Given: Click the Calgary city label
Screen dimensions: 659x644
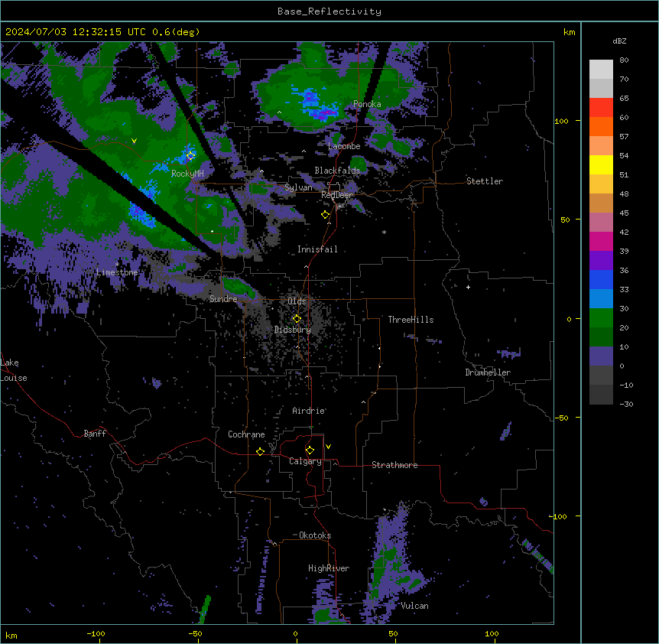Looking at the screenshot, I should coord(306,461).
